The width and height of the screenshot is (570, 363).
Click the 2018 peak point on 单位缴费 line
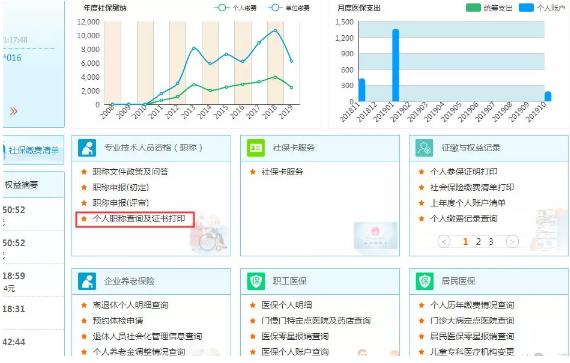(x=276, y=31)
